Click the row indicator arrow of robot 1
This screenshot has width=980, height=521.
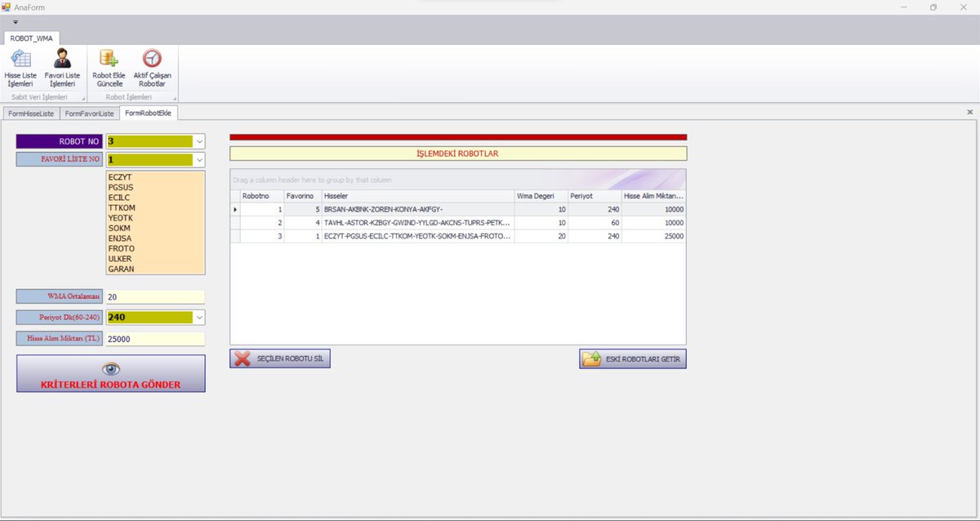click(x=235, y=210)
